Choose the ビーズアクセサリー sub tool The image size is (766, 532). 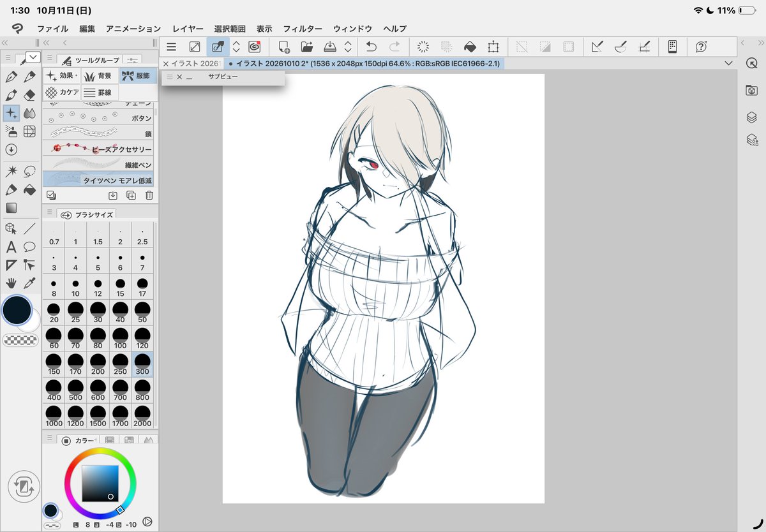98,149
